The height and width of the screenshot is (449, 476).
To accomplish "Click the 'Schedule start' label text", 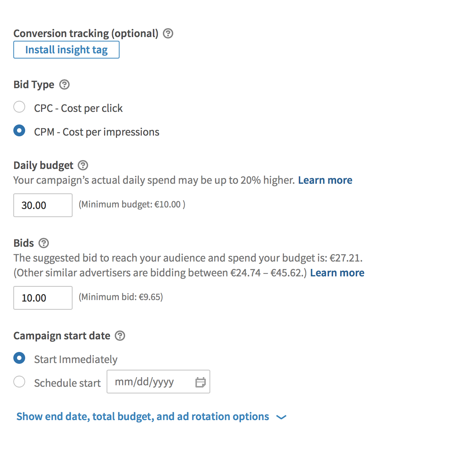I will pos(67,383).
